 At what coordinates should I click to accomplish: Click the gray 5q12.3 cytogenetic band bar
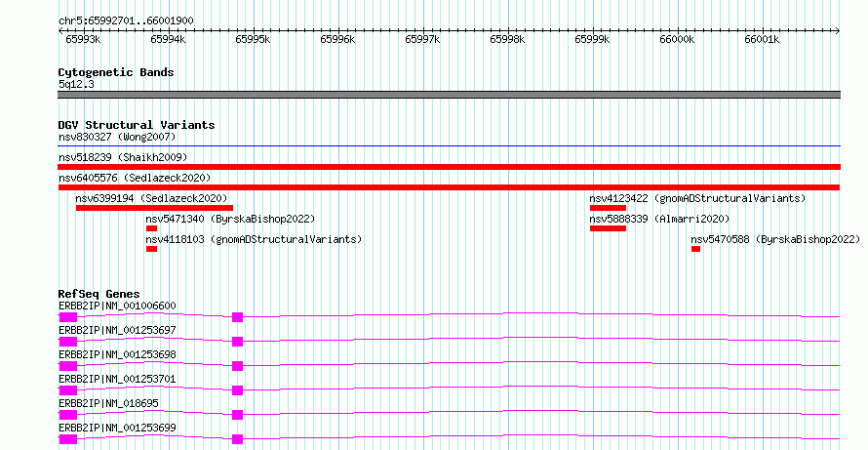[449, 95]
